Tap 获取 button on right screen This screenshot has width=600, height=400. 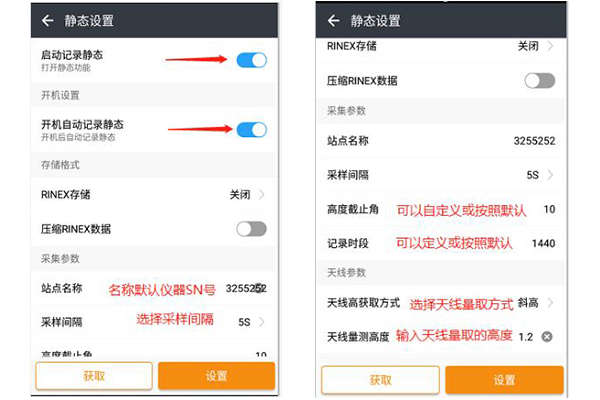(380, 380)
